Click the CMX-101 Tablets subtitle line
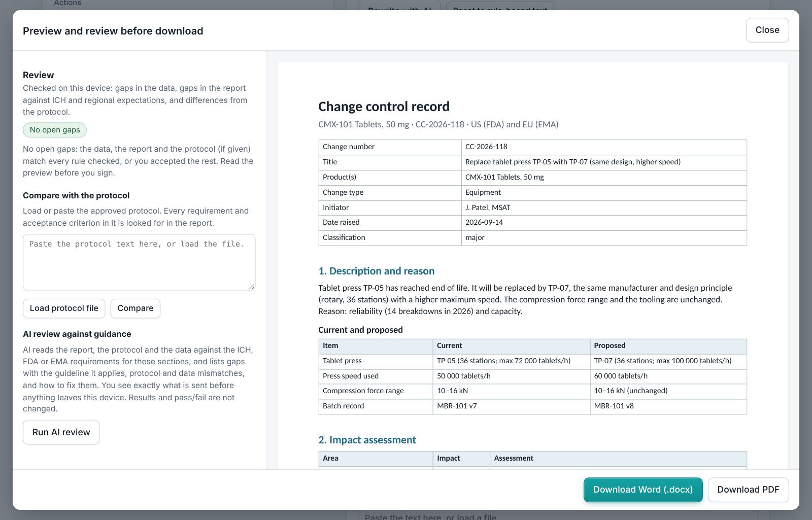The image size is (812, 520). (x=438, y=124)
